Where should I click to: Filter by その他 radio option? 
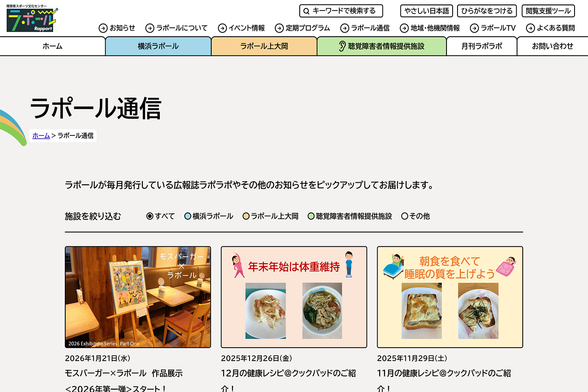click(x=405, y=216)
